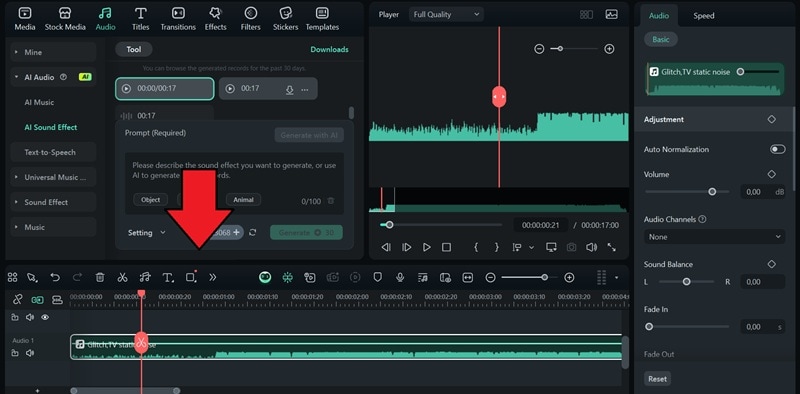Click the Reset button
Viewport: 800px width, 394px height.
(657, 379)
